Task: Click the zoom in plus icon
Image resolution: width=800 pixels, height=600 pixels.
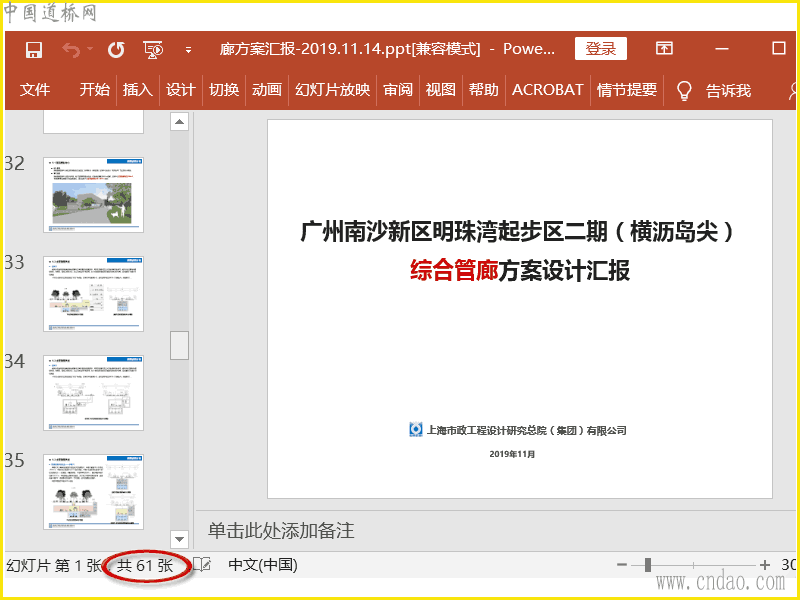Action: pyautogui.click(x=764, y=565)
